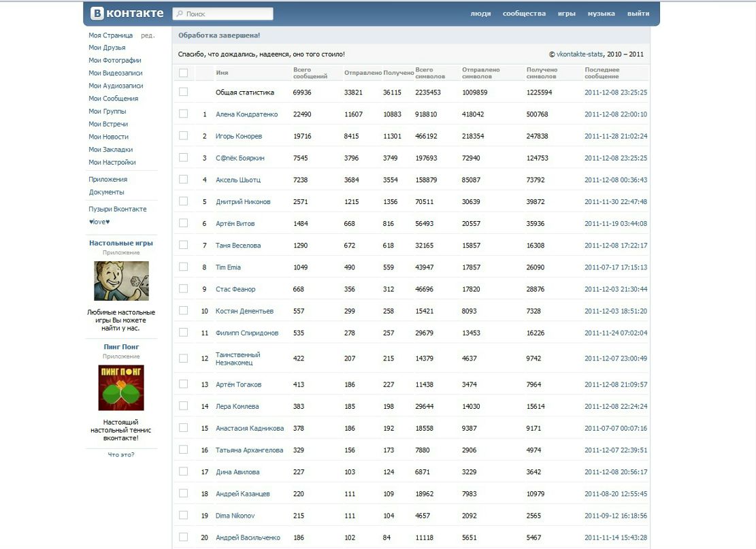Open the ♥love♥ sidebar link
This screenshot has height=549, width=756.
pos(99,222)
